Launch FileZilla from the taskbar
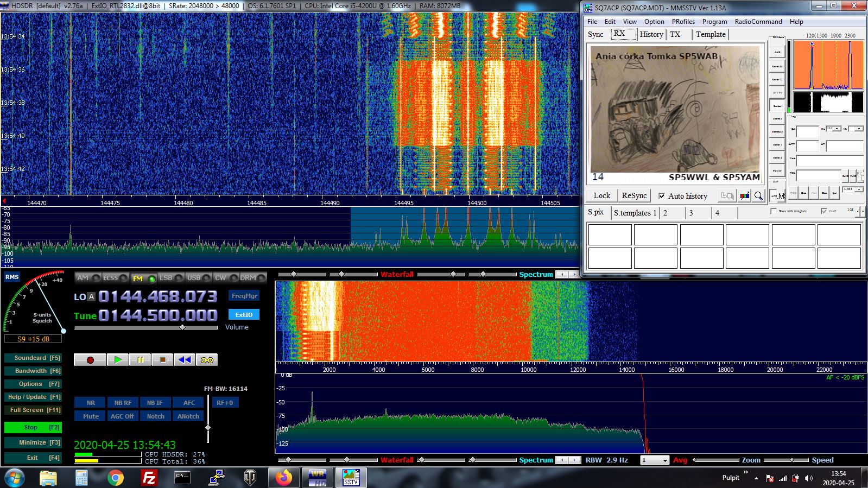The width and height of the screenshot is (868, 488). point(149,478)
